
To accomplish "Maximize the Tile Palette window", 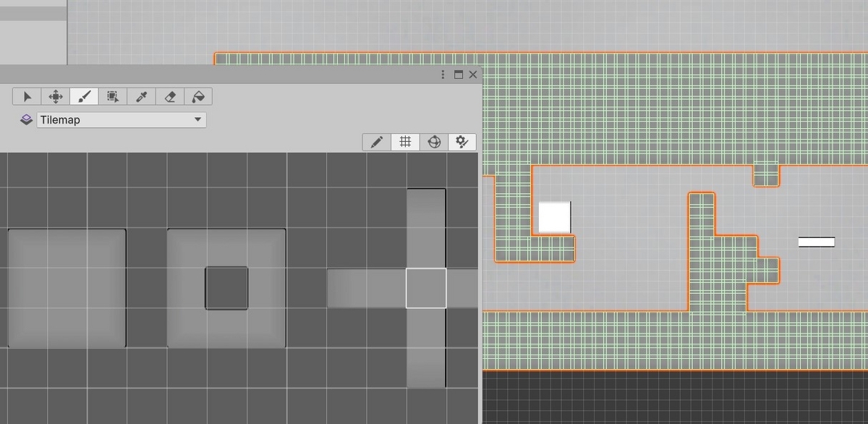I will pyautogui.click(x=458, y=75).
